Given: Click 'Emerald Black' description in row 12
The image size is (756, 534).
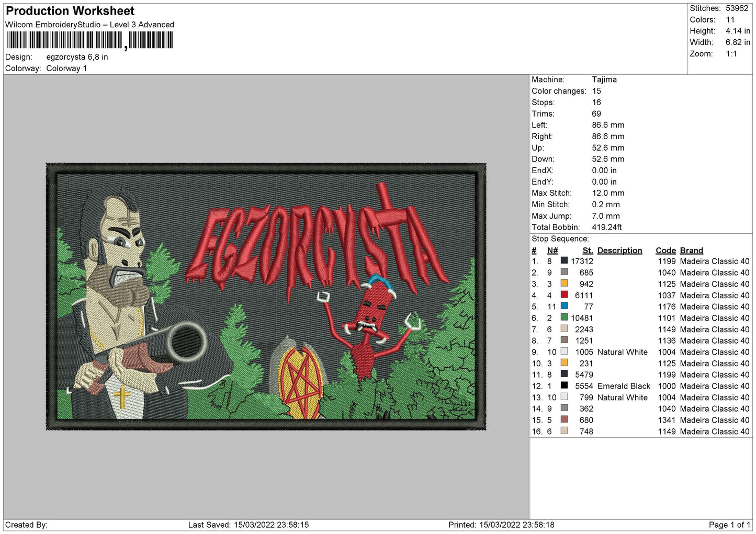Looking at the screenshot, I should point(624,386).
